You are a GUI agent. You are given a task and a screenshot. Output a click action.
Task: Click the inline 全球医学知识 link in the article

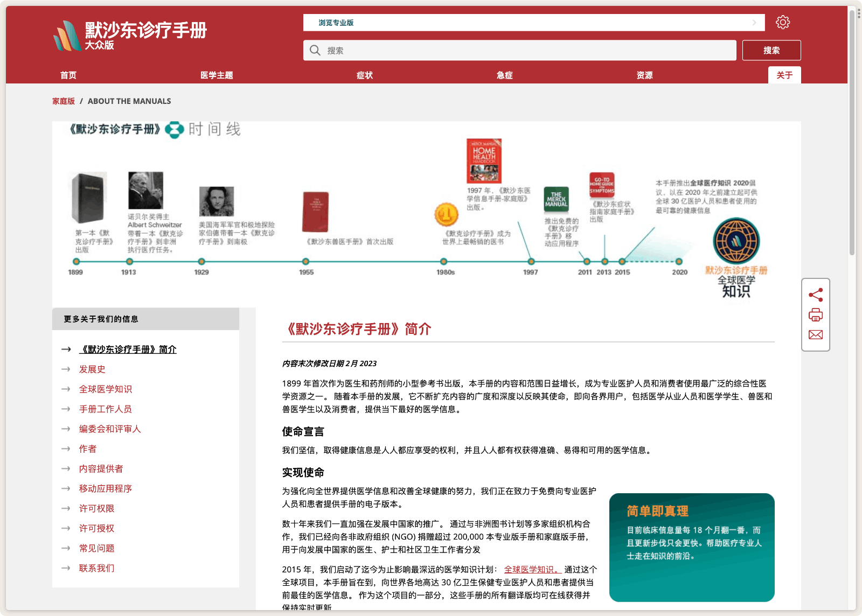point(532,569)
